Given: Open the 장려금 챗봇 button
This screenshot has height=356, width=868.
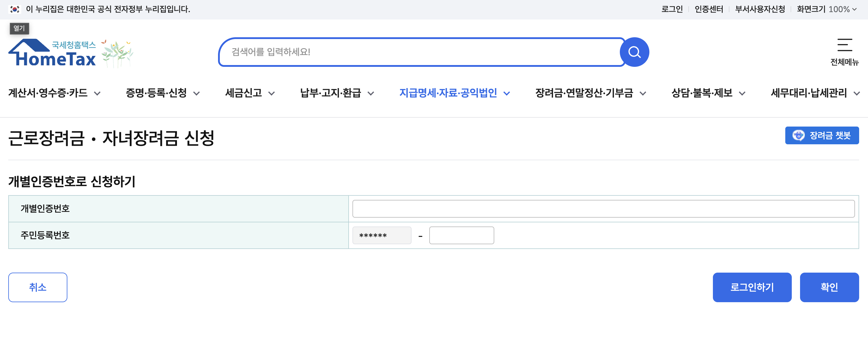Looking at the screenshot, I should point(822,135).
